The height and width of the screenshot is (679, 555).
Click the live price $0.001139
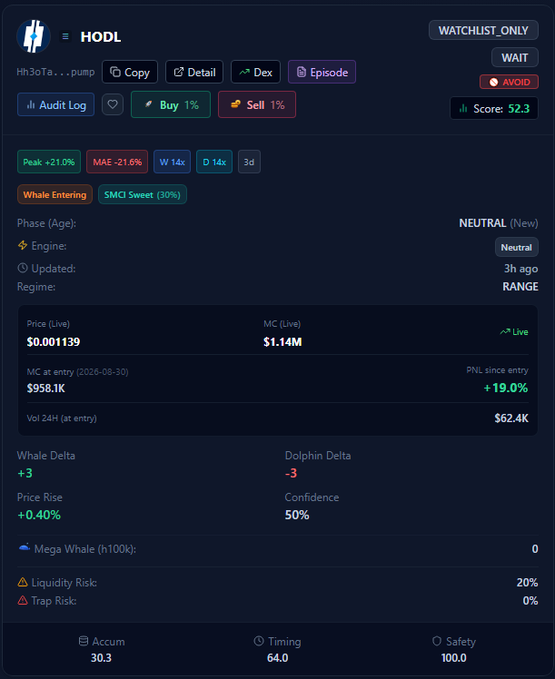point(53,342)
